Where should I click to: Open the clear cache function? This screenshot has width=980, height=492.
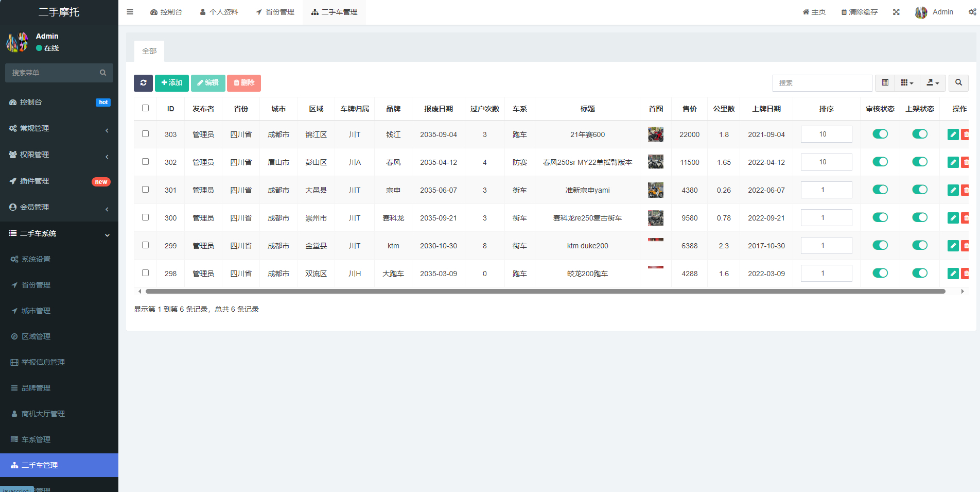(x=859, y=11)
